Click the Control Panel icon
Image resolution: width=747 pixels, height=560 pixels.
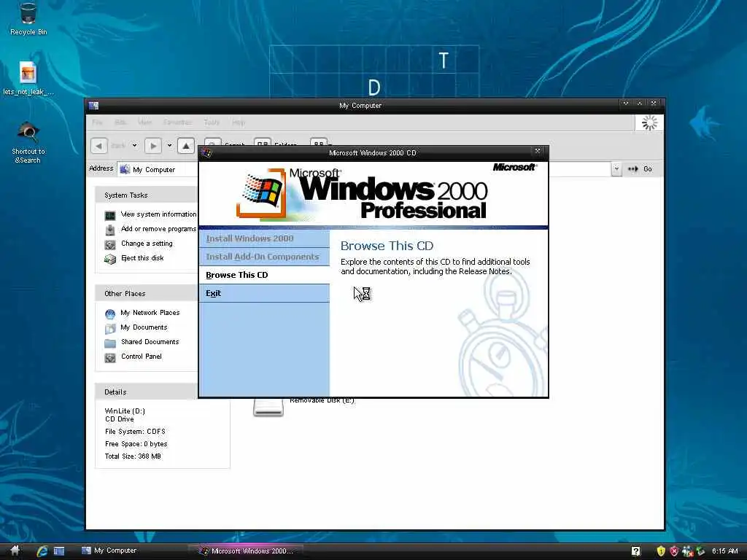point(110,357)
